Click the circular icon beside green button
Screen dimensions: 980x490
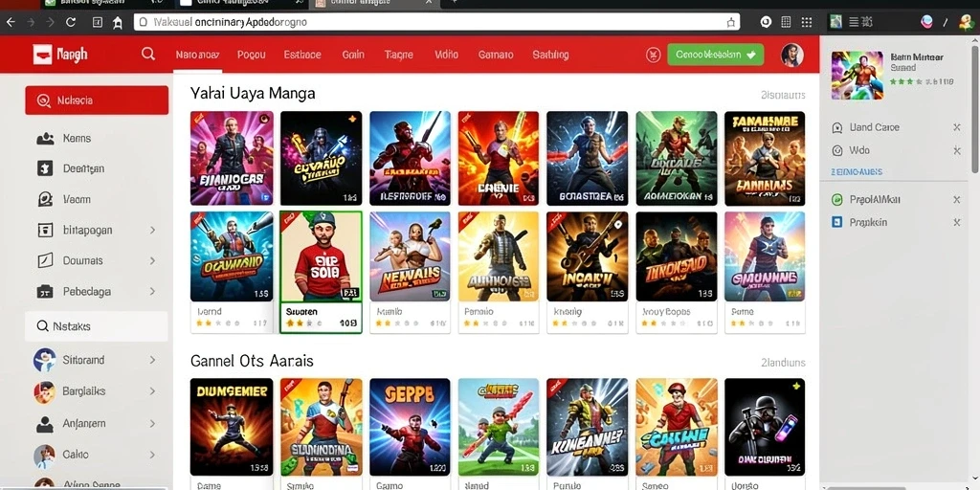click(x=653, y=55)
